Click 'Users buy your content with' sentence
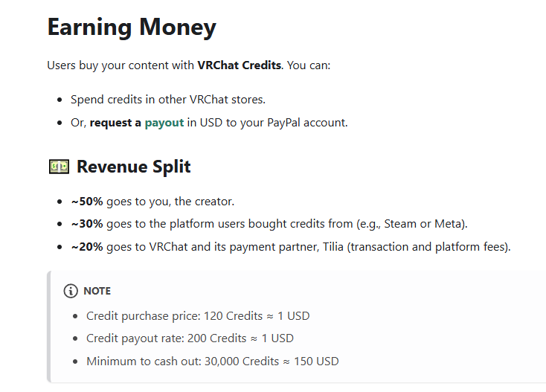 (x=121, y=65)
